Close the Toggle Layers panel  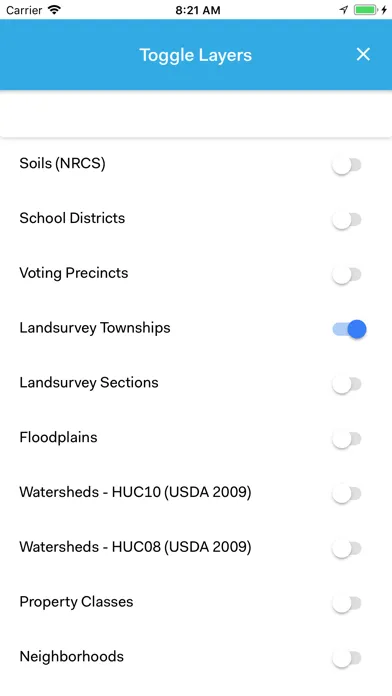[x=363, y=55]
